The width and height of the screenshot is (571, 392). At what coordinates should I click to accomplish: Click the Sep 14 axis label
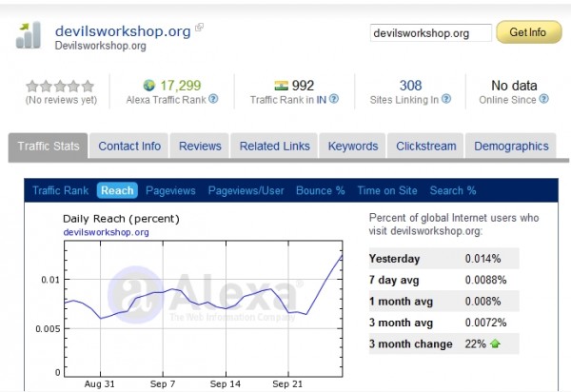[225, 384]
